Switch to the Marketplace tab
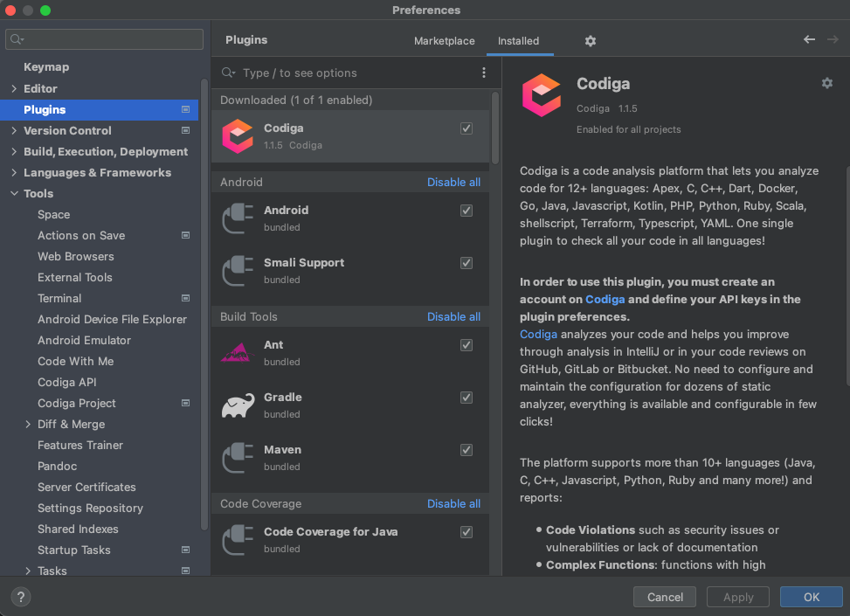 pyautogui.click(x=444, y=41)
